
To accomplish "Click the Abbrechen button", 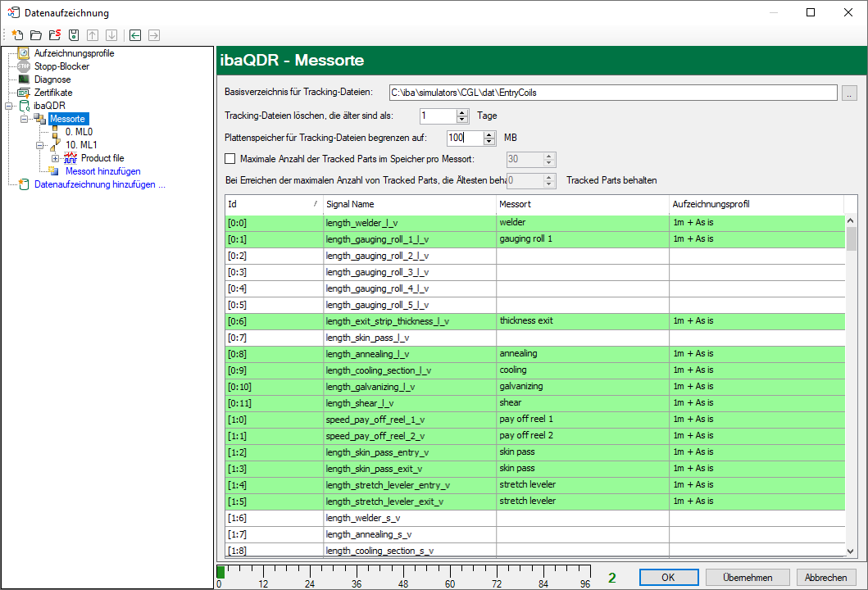I will tap(826, 577).
